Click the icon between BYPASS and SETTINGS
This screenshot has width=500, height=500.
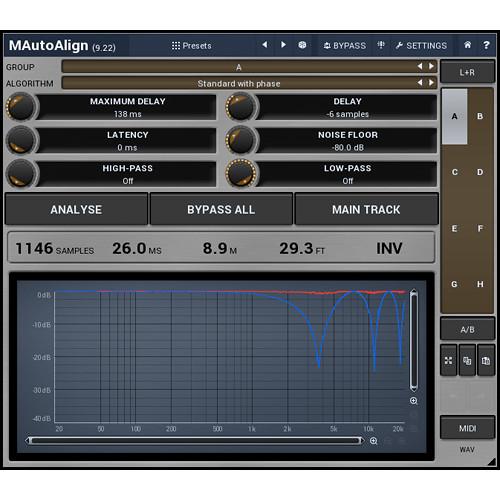pyautogui.click(x=381, y=45)
